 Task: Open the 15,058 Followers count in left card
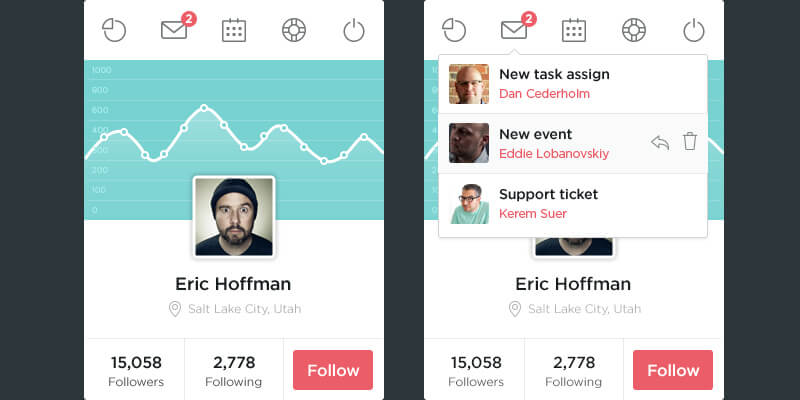coord(136,370)
